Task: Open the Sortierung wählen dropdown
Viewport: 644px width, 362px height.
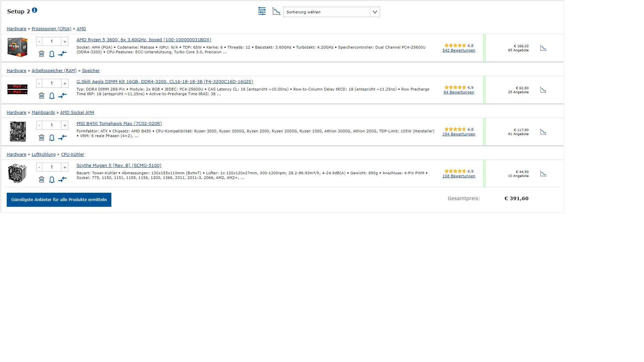Action: coord(327,12)
